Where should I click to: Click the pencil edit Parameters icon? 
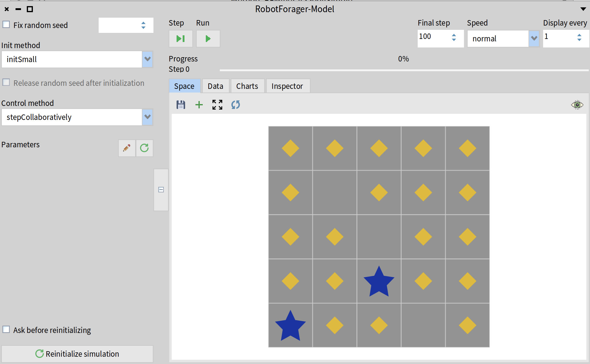tap(127, 148)
